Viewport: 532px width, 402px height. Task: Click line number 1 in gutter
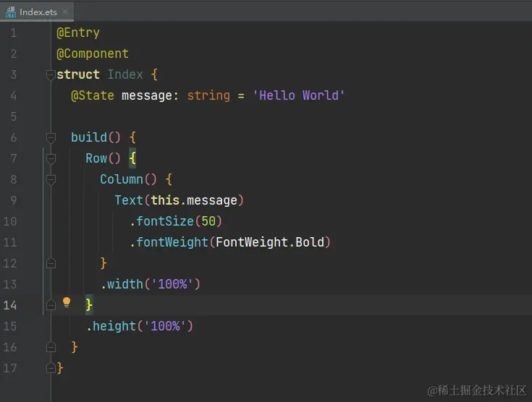point(14,33)
